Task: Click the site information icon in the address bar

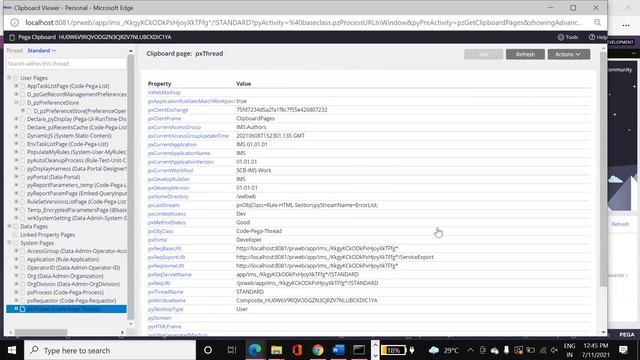Action: tap(14, 22)
